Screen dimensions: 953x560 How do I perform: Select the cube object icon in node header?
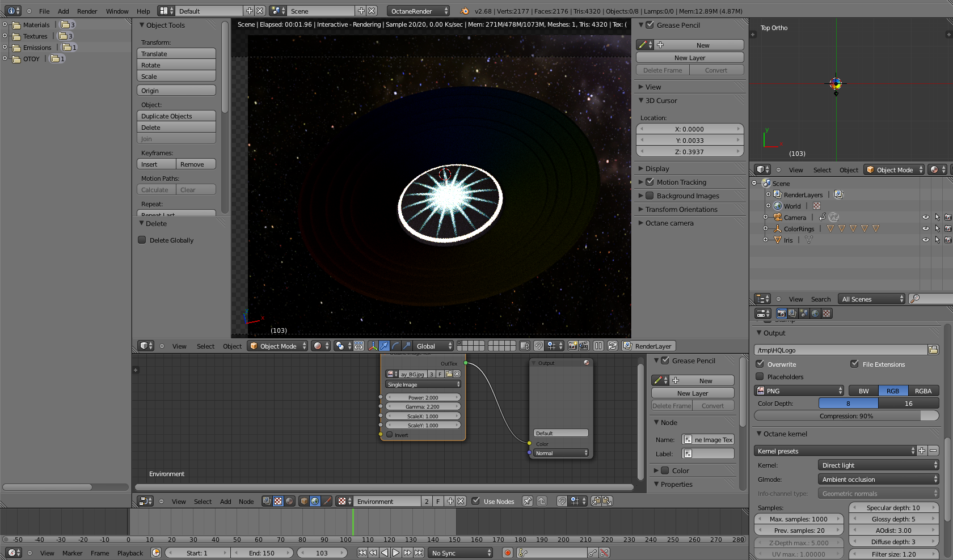(304, 501)
